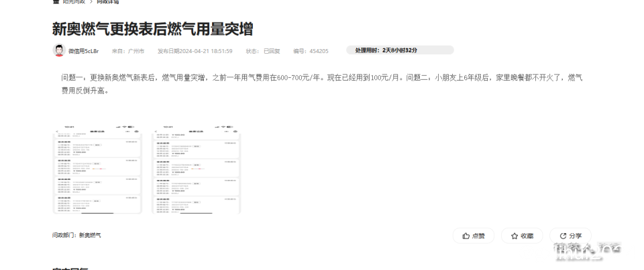Click the 编号：454205 text
The image size is (644, 270).
tap(311, 51)
